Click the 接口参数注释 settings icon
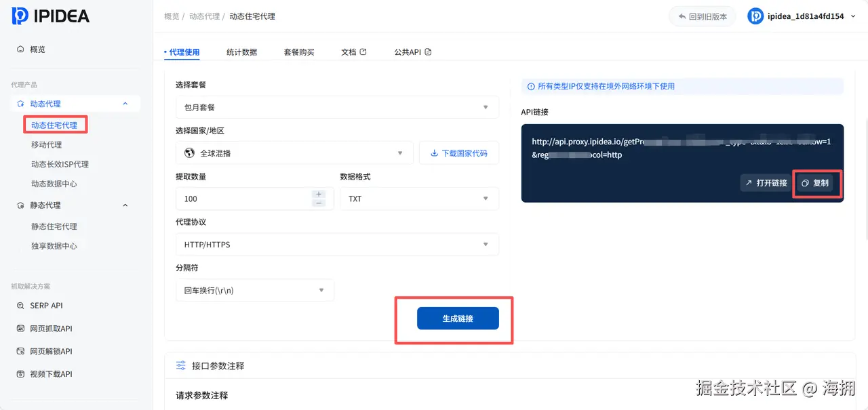868x410 pixels. (x=181, y=365)
